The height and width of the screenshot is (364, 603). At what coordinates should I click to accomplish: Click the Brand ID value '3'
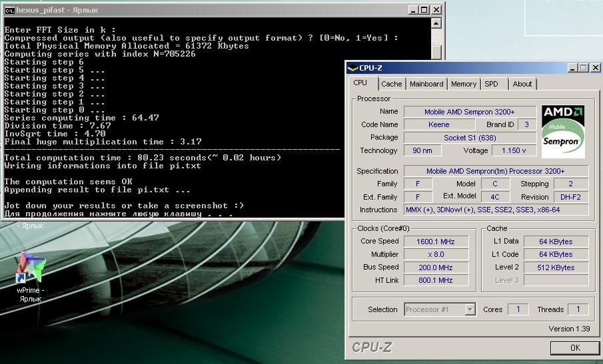[526, 124]
